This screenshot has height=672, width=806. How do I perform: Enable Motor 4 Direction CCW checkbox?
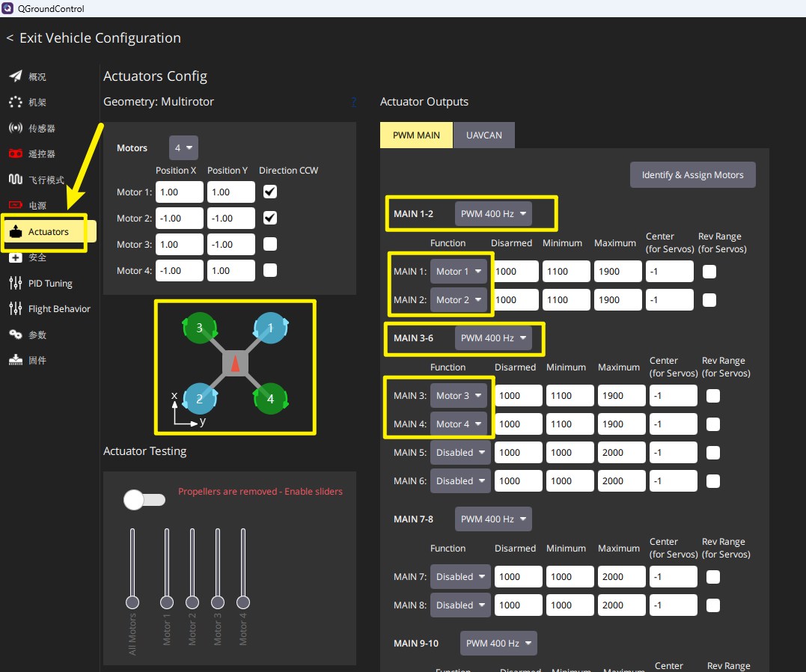pyautogui.click(x=270, y=270)
